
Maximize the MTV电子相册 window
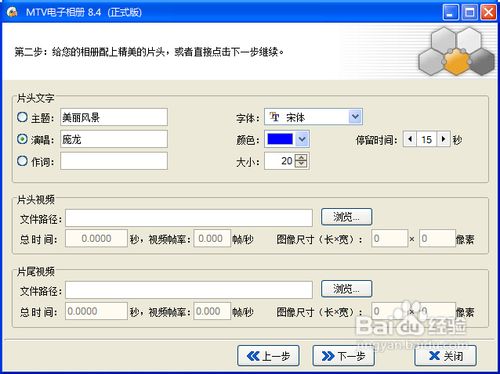(x=470, y=12)
